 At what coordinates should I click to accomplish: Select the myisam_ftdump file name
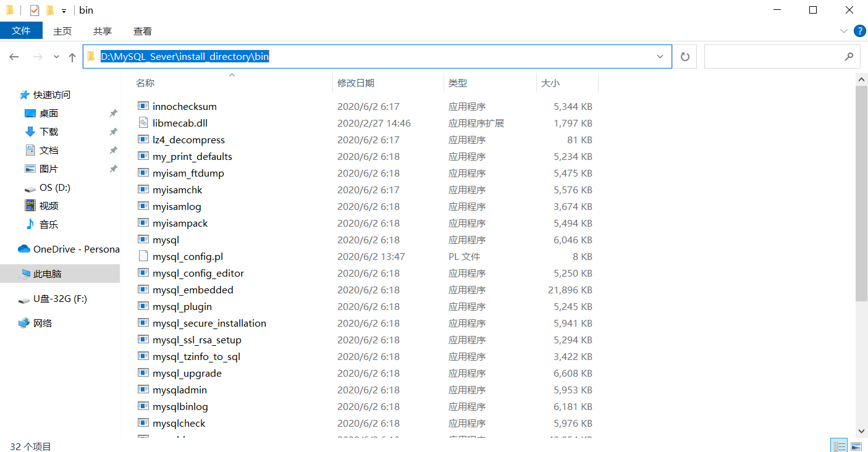[x=188, y=173]
